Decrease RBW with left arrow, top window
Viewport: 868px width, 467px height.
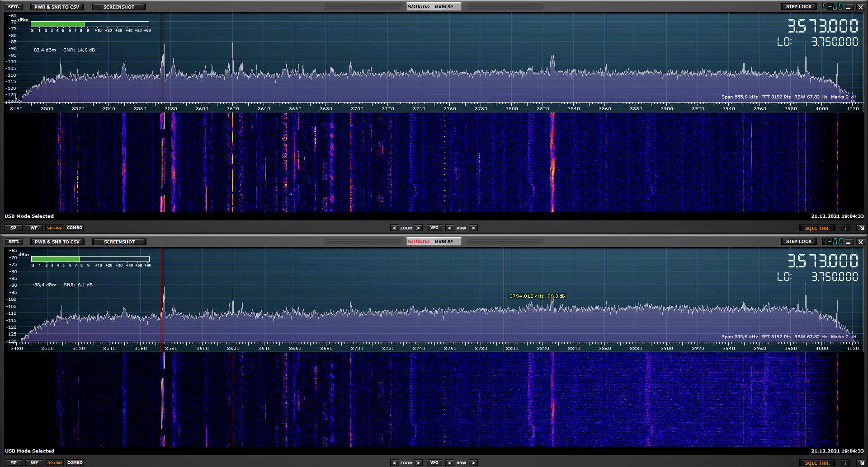coord(450,228)
